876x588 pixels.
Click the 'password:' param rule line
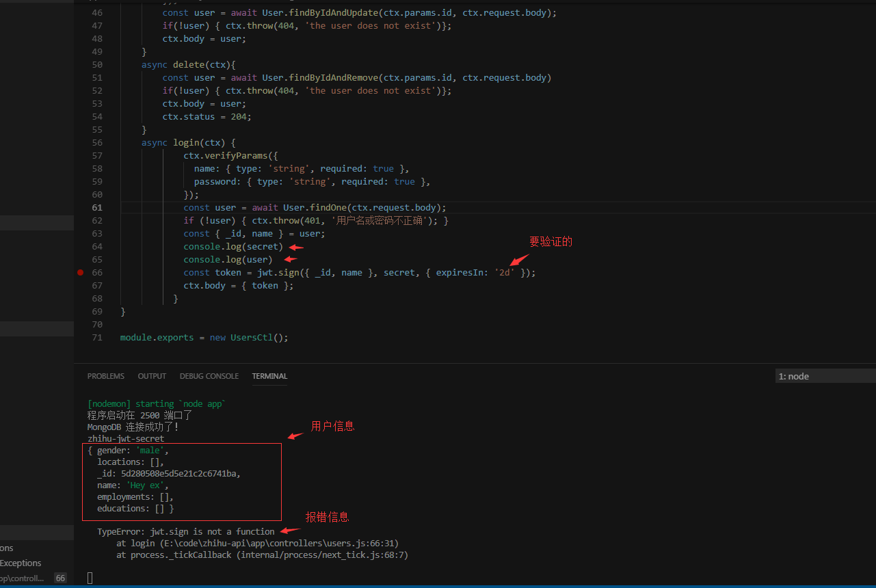(312, 181)
